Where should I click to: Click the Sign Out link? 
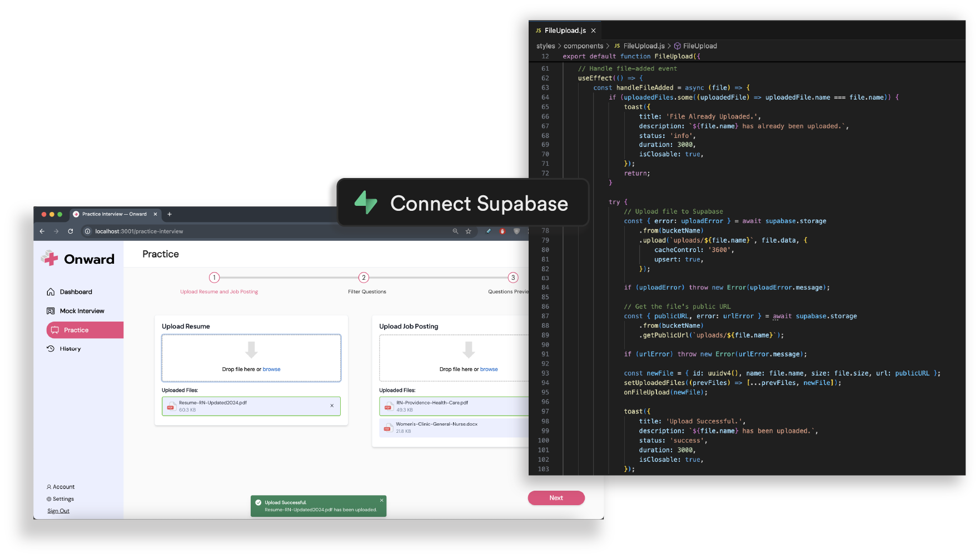click(x=58, y=511)
